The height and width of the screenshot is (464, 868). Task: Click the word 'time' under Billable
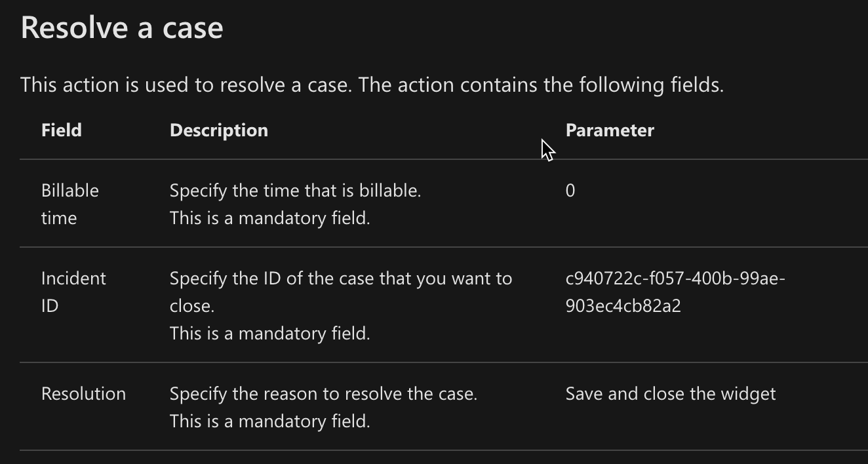[59, 218]
